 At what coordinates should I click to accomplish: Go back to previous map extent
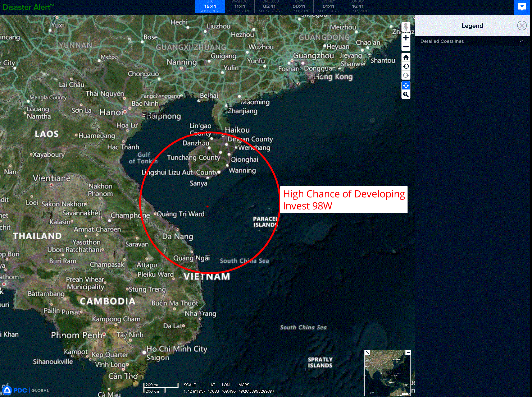[x=406, y=66]
